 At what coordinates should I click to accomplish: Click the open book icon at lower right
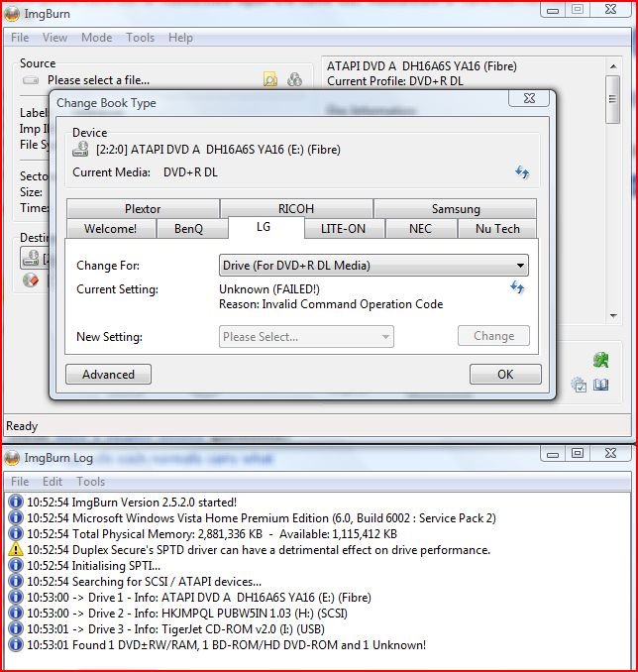pyautogui.click(x=600, y=385)
